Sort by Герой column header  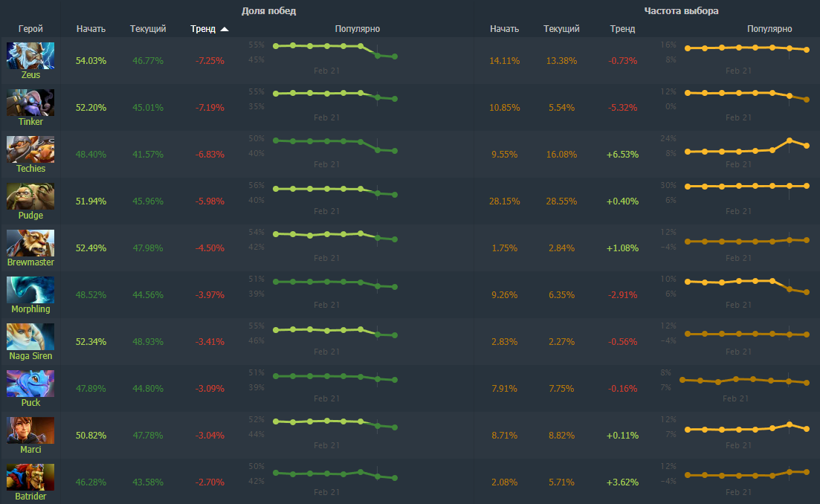click(x=30, y=29)
